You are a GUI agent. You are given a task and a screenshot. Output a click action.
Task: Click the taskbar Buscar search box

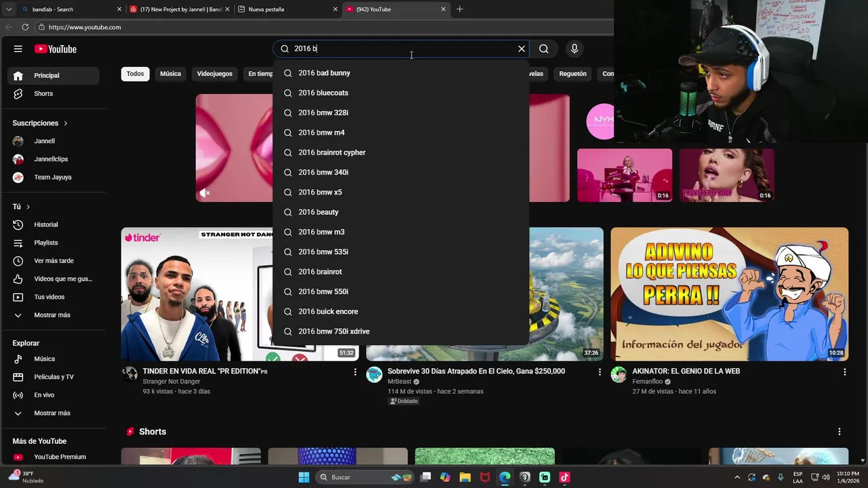click(365, 477)
